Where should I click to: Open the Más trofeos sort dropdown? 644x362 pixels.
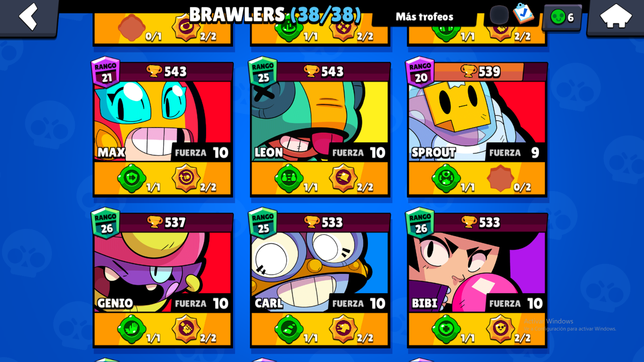425,17
